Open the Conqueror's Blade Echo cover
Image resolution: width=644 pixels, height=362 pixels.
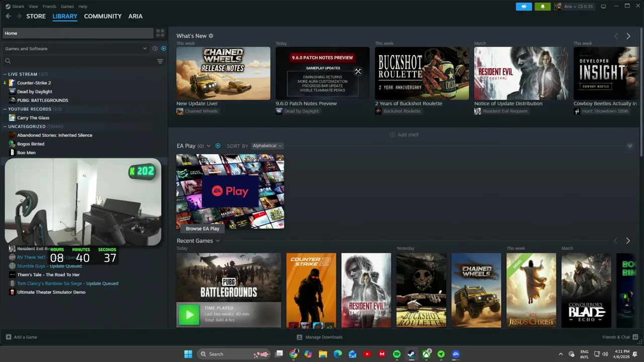(586, 290)
